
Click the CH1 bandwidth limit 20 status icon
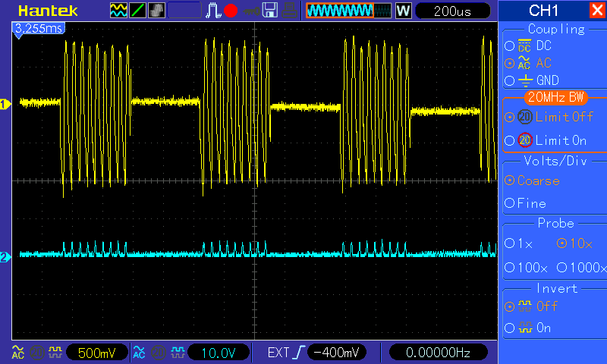coord(37,353)
